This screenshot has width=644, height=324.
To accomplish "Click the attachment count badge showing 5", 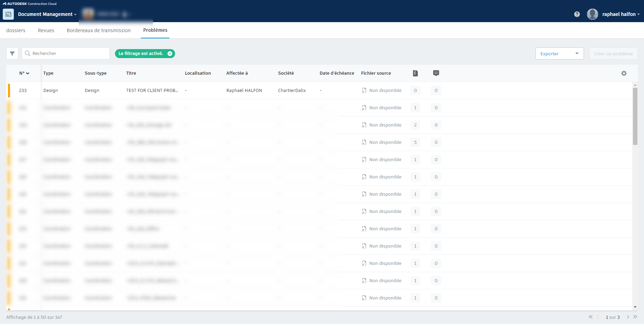I will (415, 142).
